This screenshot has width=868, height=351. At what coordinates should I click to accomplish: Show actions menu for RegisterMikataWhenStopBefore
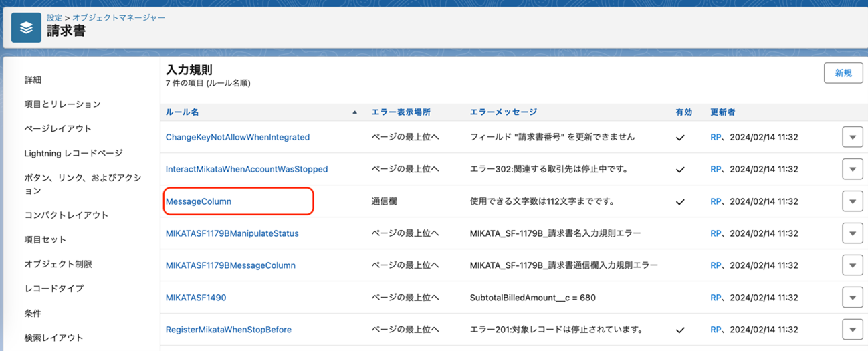[x=852, y=330]
